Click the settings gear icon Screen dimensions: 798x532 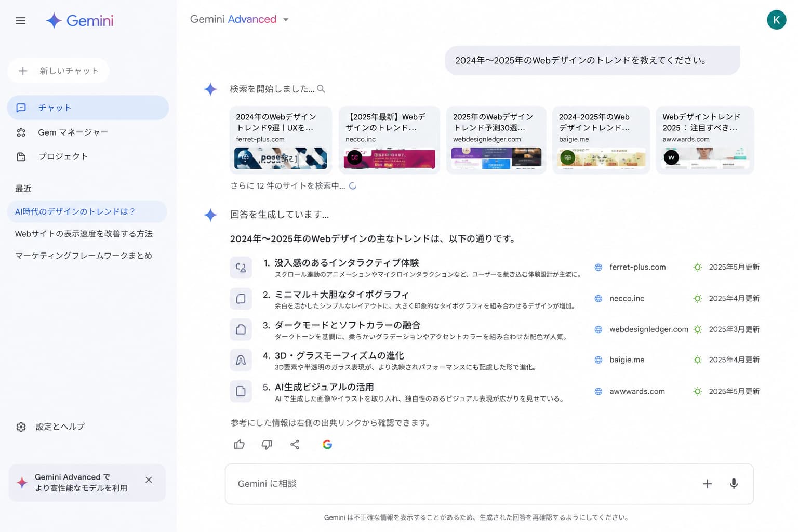click(21, 427)
